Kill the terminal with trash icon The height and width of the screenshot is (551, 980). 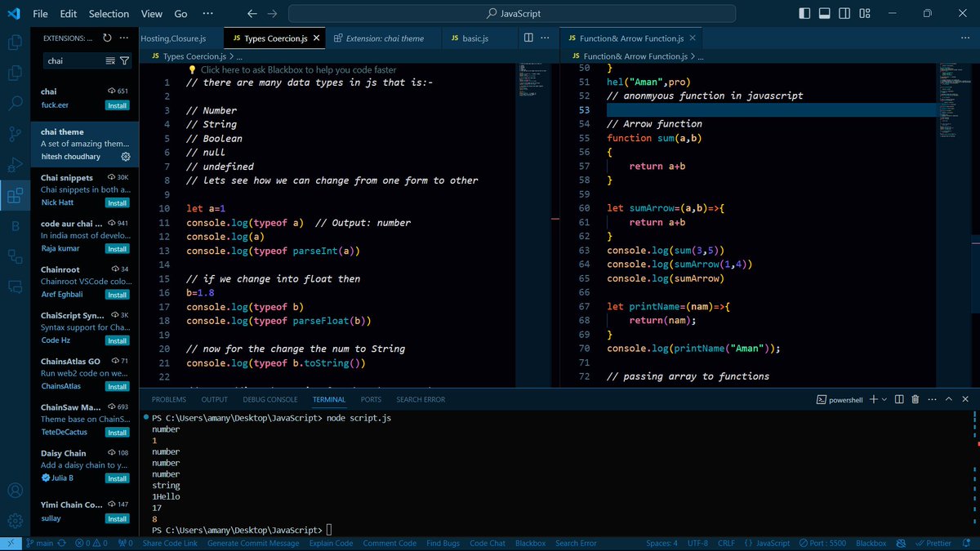[x=915, y=399]
